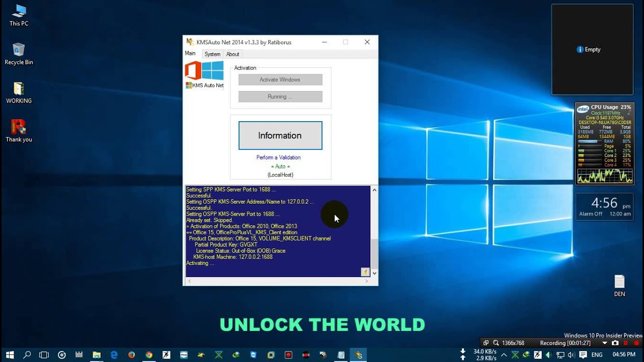Open the About tab in KMSAuto
This screenshot has width=644, height=362.
tap(232, 54)
